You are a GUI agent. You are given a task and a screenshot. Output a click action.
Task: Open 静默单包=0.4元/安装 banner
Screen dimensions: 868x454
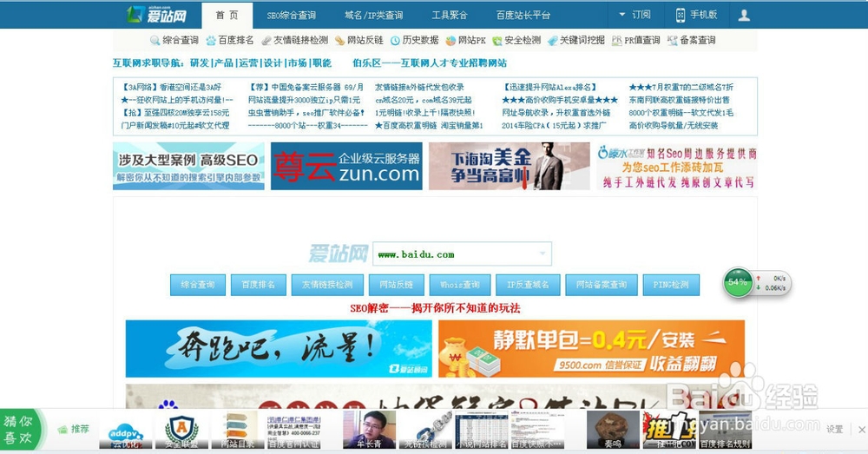coord(591,349)
